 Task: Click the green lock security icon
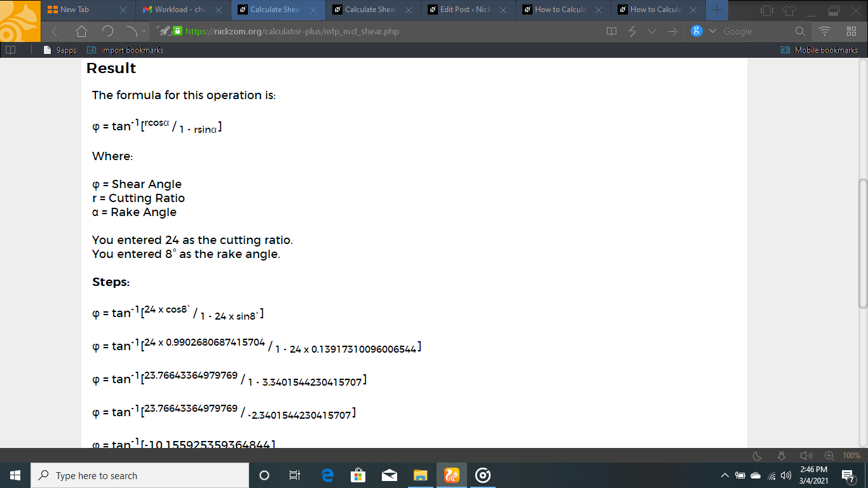[x=178, y=30]
